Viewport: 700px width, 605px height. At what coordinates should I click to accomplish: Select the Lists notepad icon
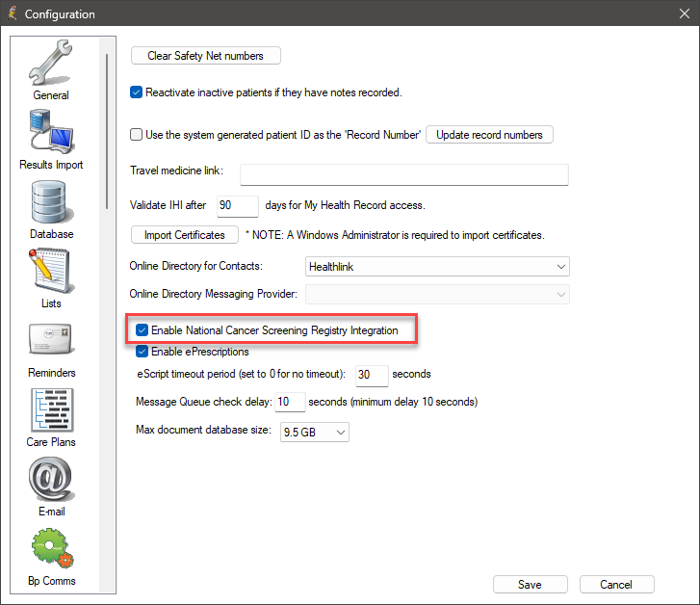(50, 272)
